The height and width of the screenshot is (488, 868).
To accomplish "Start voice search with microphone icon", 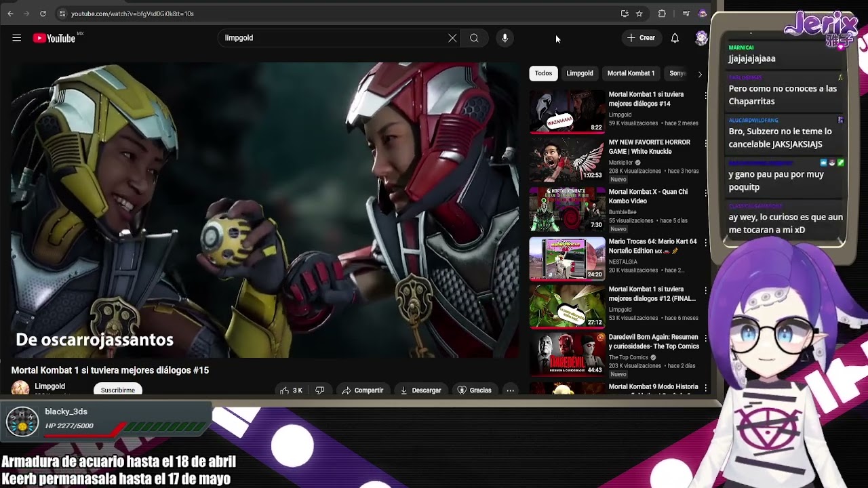I will [505, 38].
